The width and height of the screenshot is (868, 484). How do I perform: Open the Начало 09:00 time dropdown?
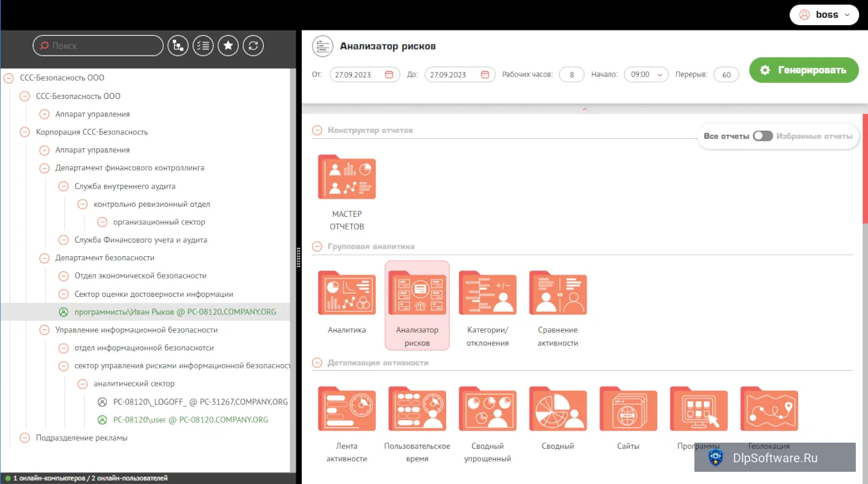point(646,75)
